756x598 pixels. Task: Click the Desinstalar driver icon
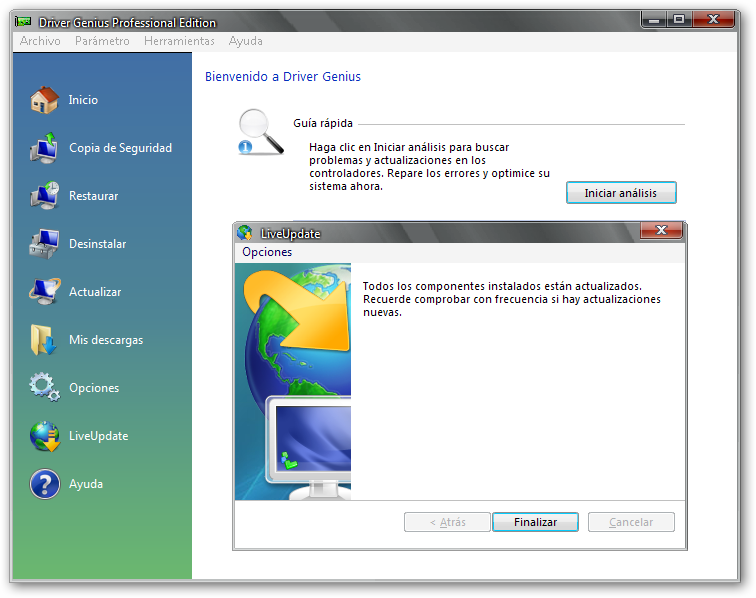coord(45,244)
